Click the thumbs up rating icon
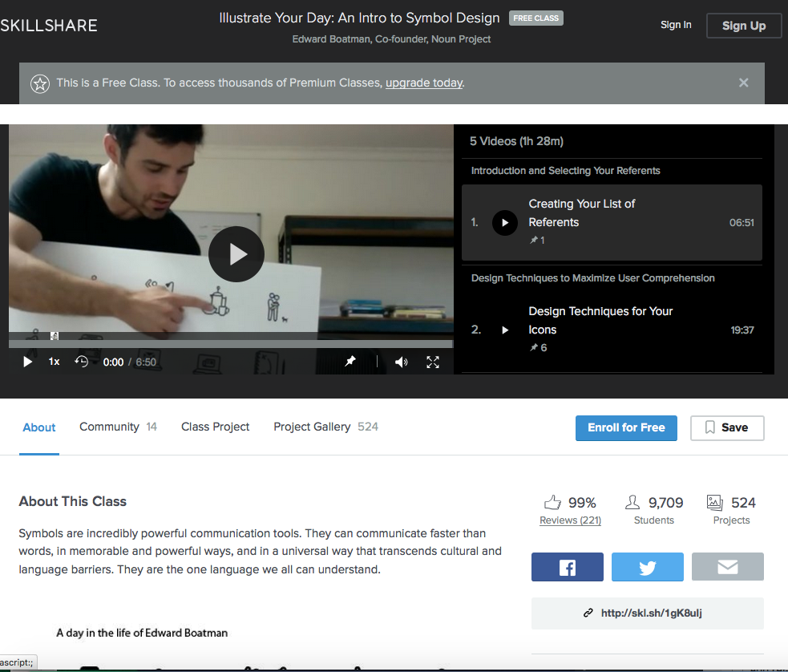Viewport: 788px width, 672px height. point(552,502)
